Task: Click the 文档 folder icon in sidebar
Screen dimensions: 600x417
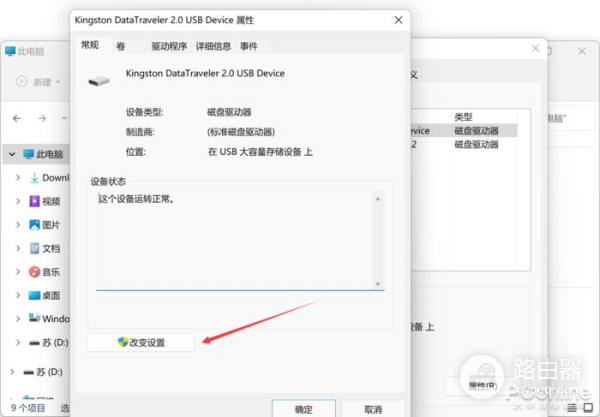Action: (x=34, y=248)
